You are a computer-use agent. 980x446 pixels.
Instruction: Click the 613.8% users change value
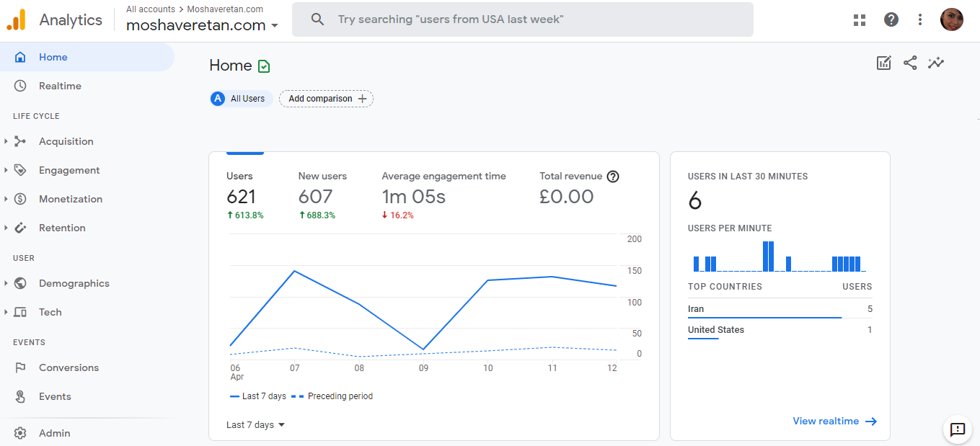(245, 215)
